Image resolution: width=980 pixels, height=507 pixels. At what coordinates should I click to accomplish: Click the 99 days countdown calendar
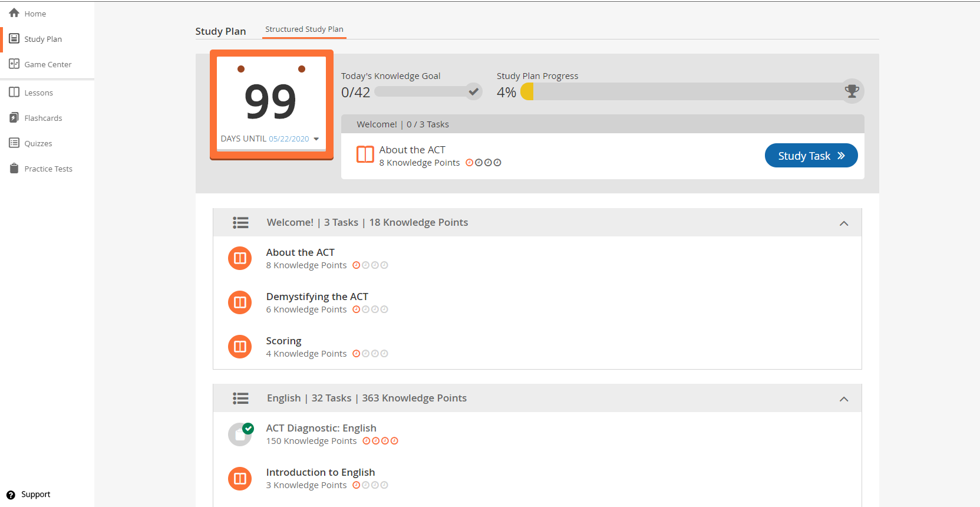[x=272, y=104]
